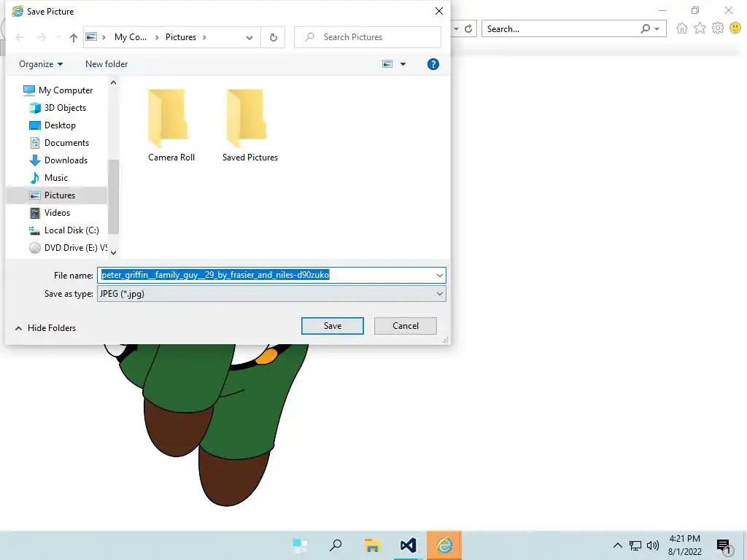
Task: Click Internet Explorer home icon
Action: click(682, 28)
